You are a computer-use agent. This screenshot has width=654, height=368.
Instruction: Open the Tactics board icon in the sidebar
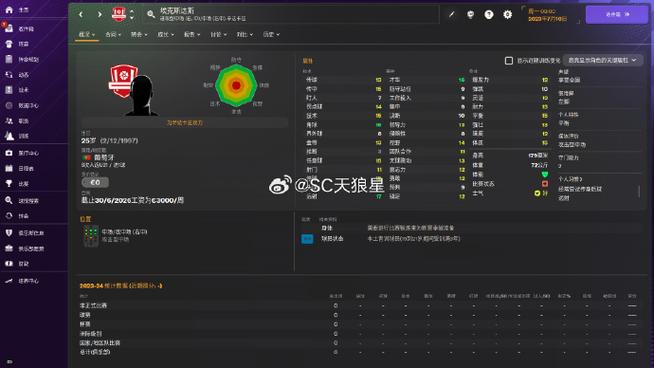9,90
